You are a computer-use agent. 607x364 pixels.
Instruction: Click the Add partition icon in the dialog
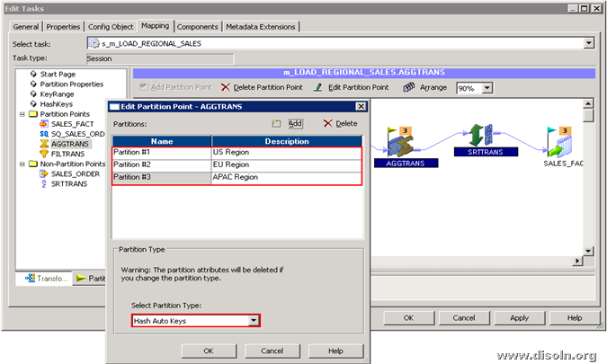(x=277, y=122)
